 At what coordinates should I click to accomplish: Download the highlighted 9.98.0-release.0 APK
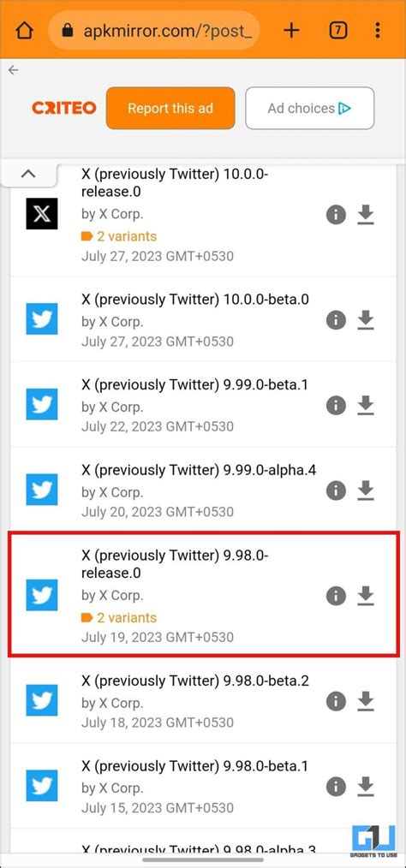click(x=366, y=596)
